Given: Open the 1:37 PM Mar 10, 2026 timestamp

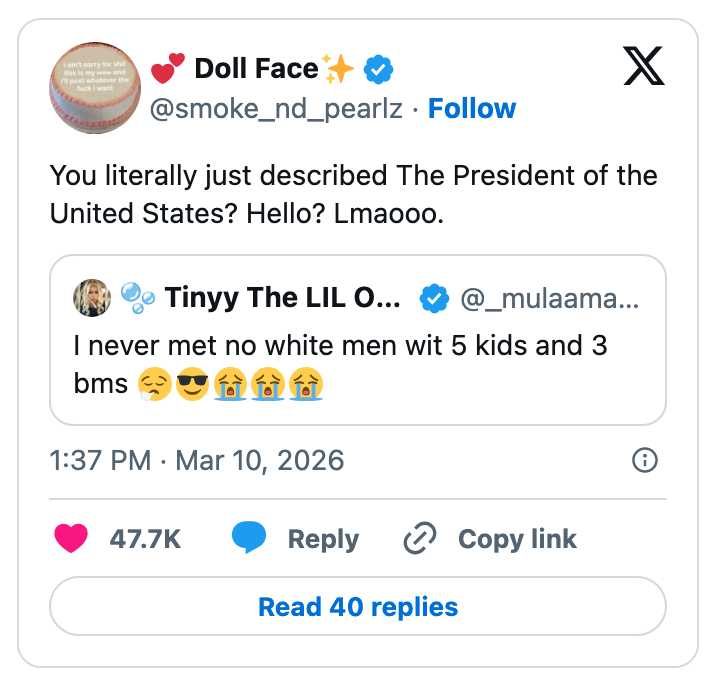Looking at the screenshot, I should [x=197, y=460].
